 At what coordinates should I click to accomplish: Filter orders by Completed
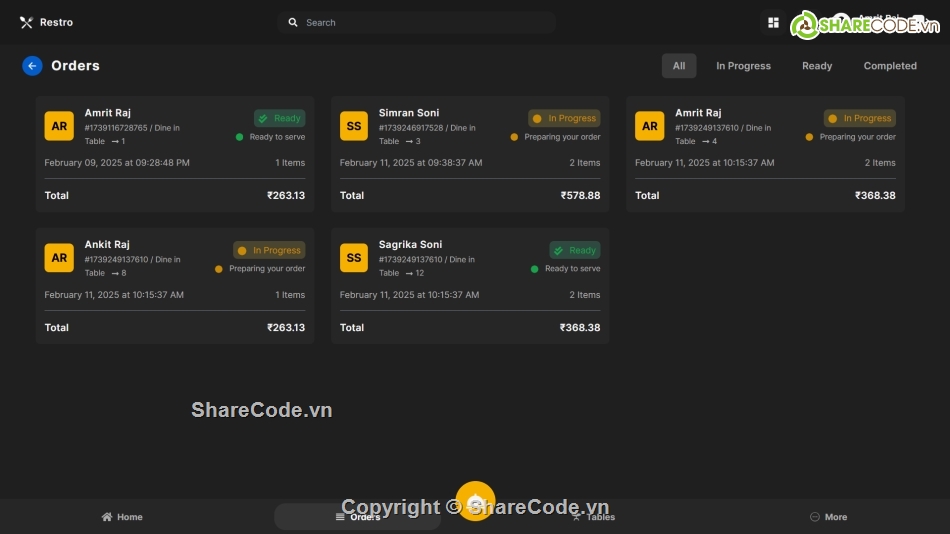tap(890, 66)
